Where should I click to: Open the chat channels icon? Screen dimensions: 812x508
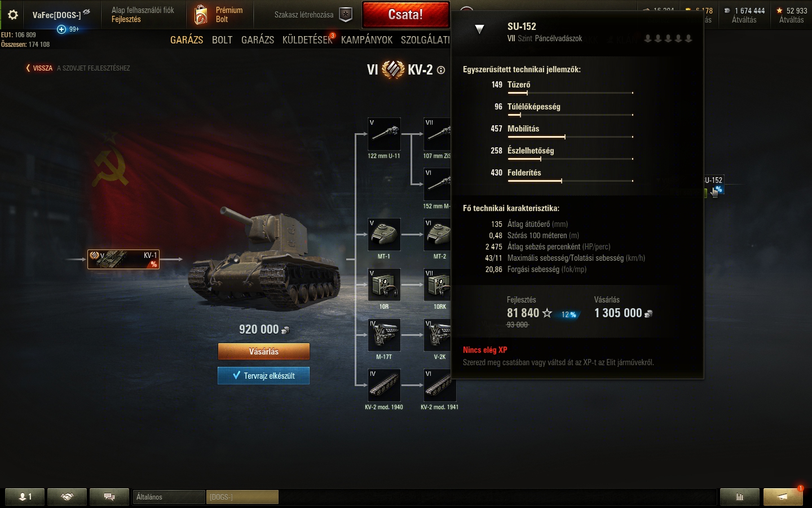tap(109, 497)
